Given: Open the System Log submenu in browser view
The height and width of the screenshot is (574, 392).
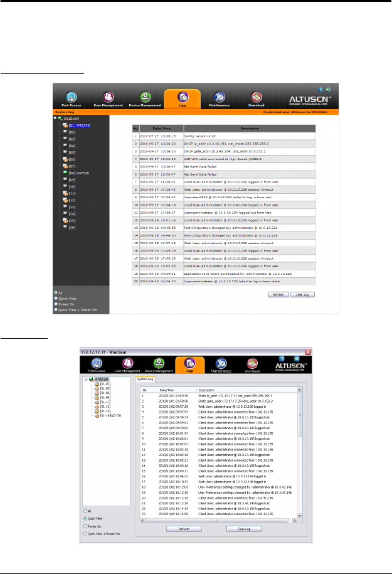Looking at the screenshot, I should pos(65,112).
